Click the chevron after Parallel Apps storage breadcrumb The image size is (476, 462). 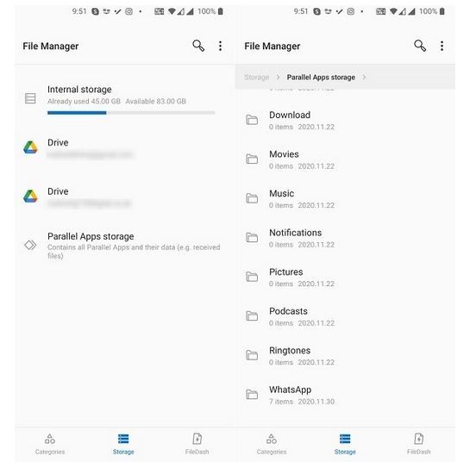[x=364, y=78]
